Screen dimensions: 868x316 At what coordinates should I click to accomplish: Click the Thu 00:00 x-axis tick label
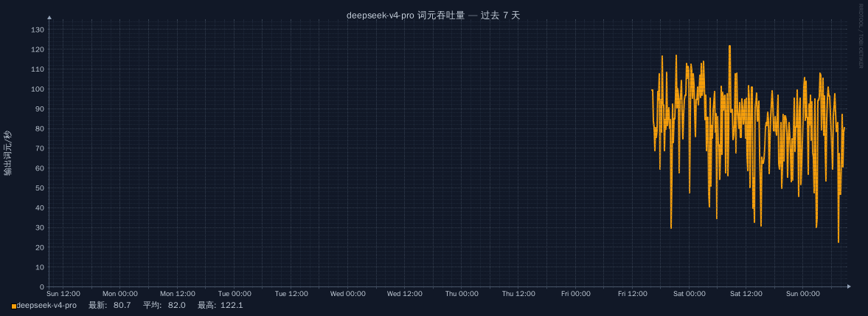coord(462,294)
